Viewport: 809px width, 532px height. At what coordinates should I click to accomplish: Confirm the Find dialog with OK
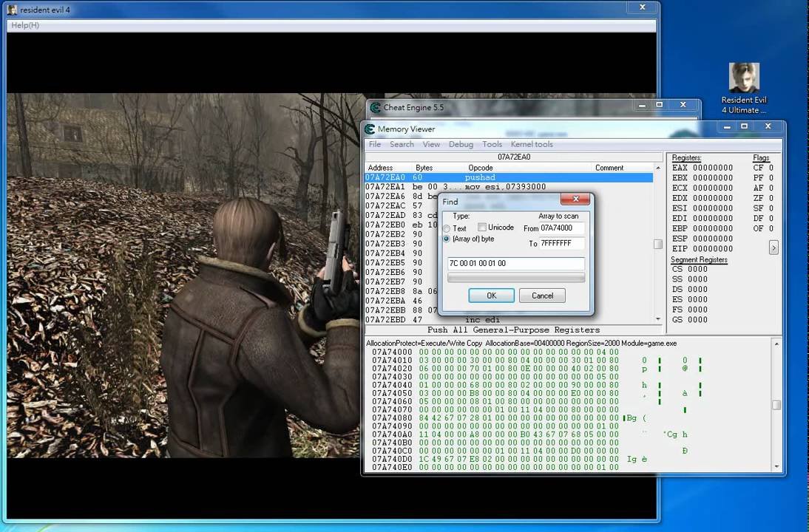pos(491,296)
